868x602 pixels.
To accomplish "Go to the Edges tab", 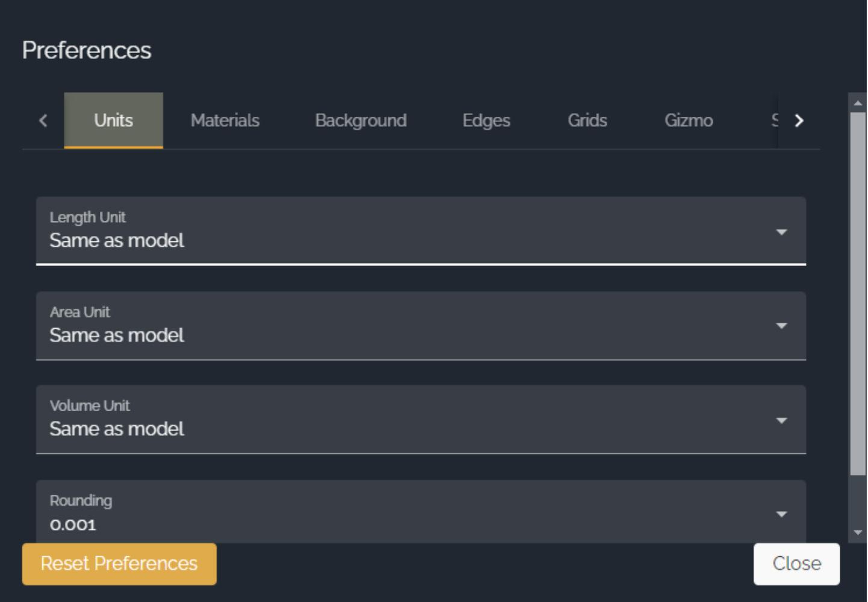I will point(486,120).
